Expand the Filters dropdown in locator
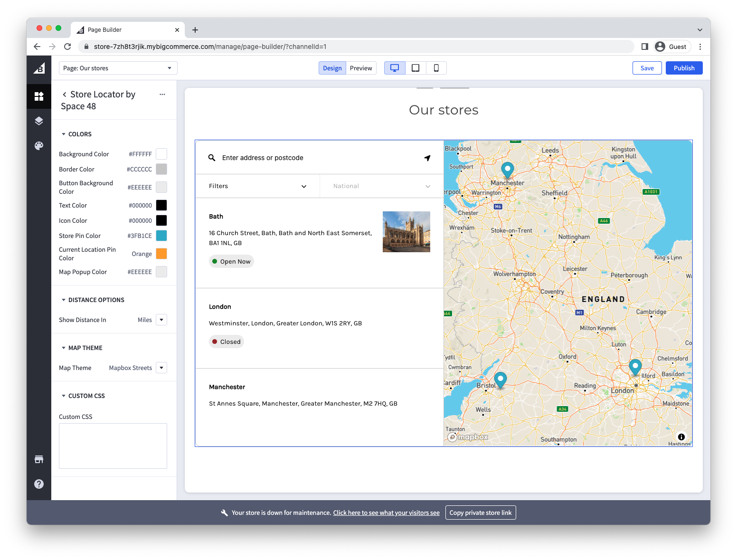Screen dimensions: 737x560 coord(258,186)
